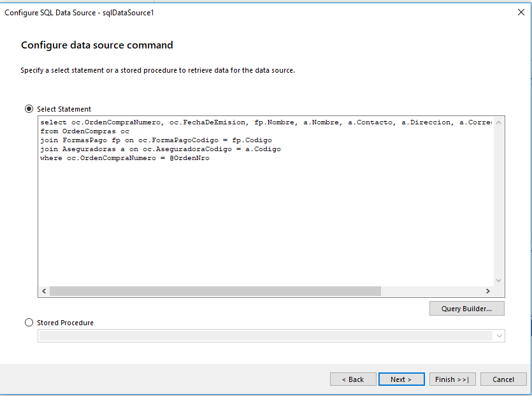Click the horizontal scrollbar thumb in SQL box
The image size is (532, 396).
point(215,291)
